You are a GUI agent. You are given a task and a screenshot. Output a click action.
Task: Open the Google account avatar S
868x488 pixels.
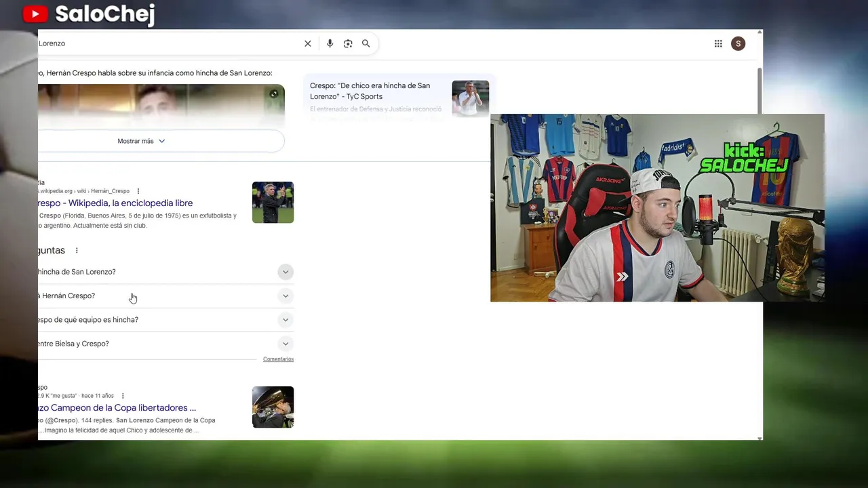coord(738,43)
